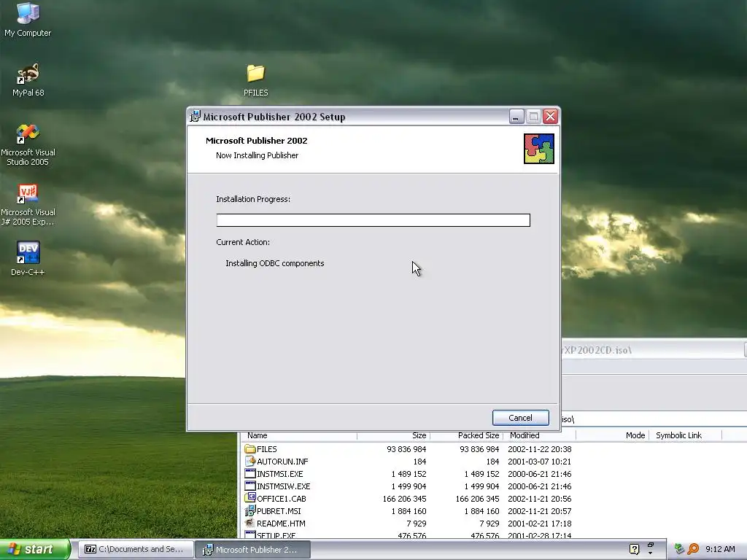Select the OFFICE1.CAB file name

coord(282,499)
